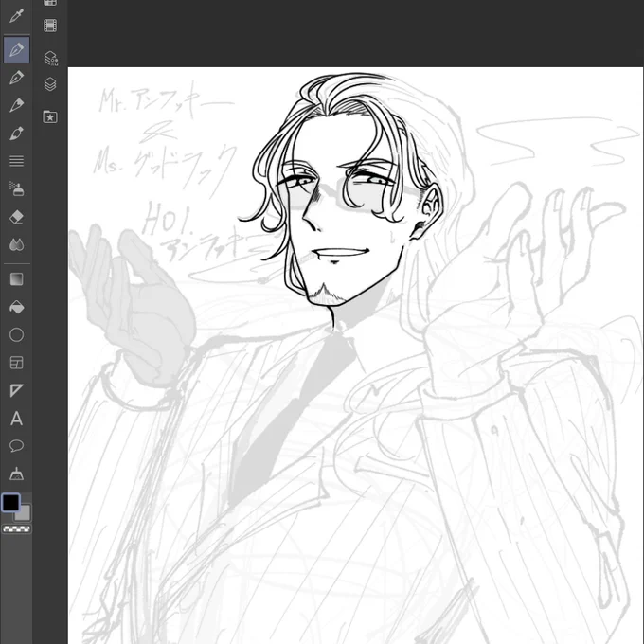Select the four horizontal lines tool
Image resolution: width=644 pixels, height=644 pixels.
[16, 161]
